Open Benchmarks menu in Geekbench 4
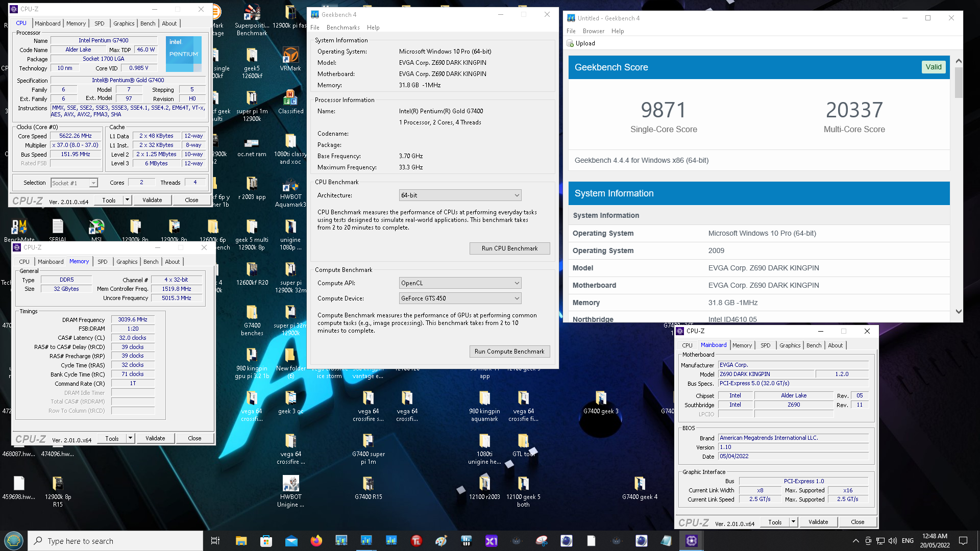 [343, 28]
